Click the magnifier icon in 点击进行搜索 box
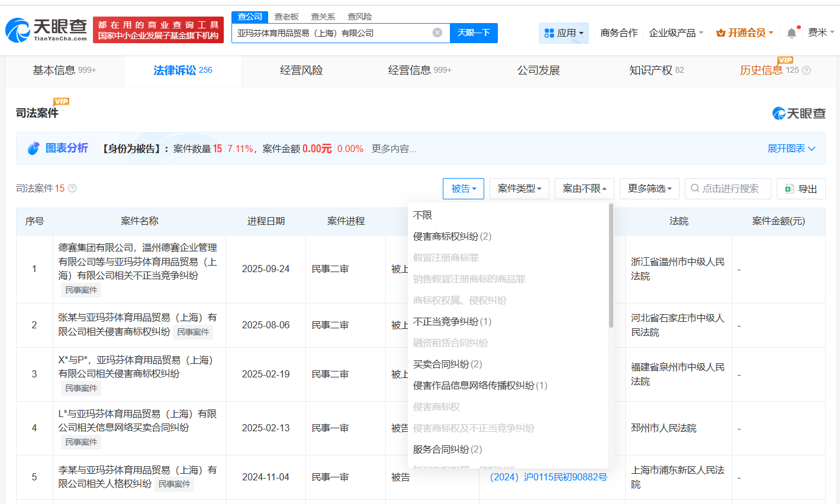840x504 pixels. point(694,188)
